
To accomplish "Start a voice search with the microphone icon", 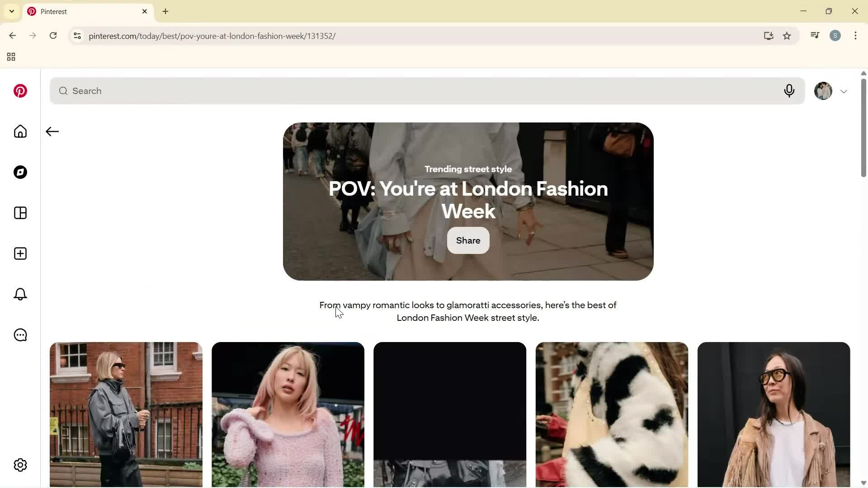I will (789, 91).
